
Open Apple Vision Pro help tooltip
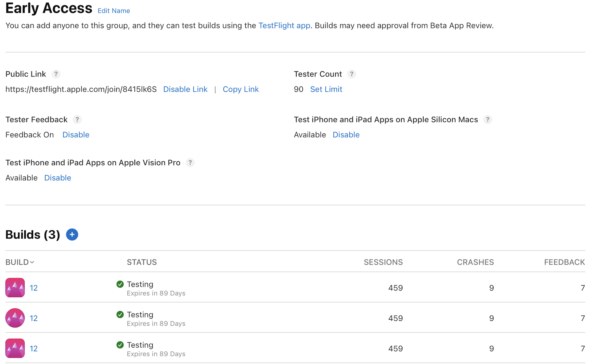(190, 163)
